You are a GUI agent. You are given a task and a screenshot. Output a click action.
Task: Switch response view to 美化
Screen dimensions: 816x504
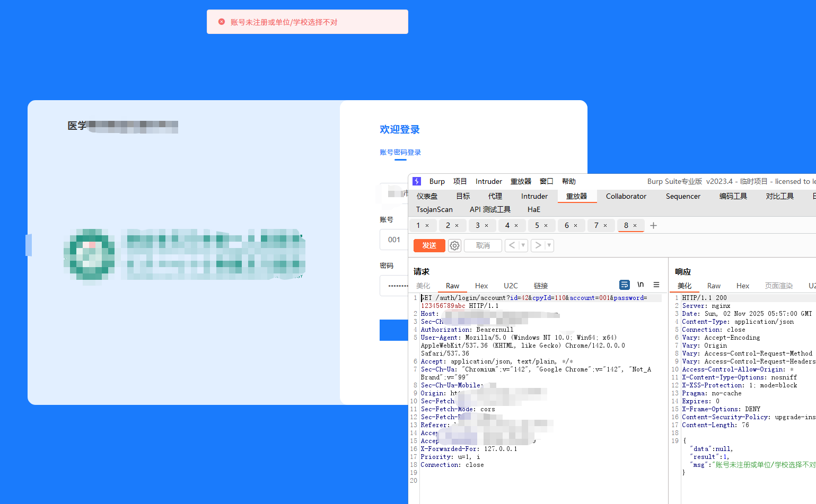685,286
